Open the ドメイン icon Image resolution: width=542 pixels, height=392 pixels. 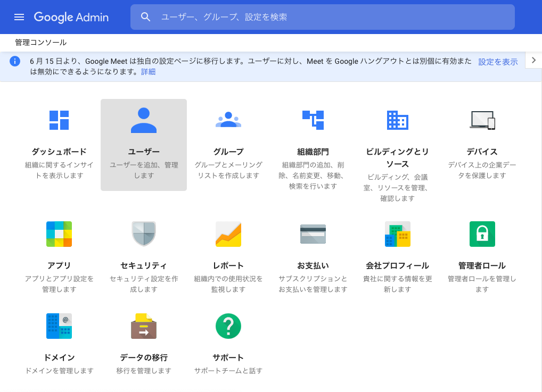59,326
